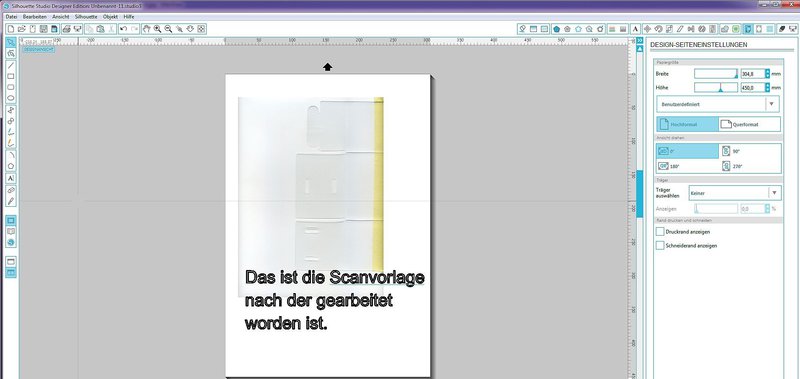Fit page to window icon
The width and height of the screenshot is (800, 379).
[x=202, y=29]
